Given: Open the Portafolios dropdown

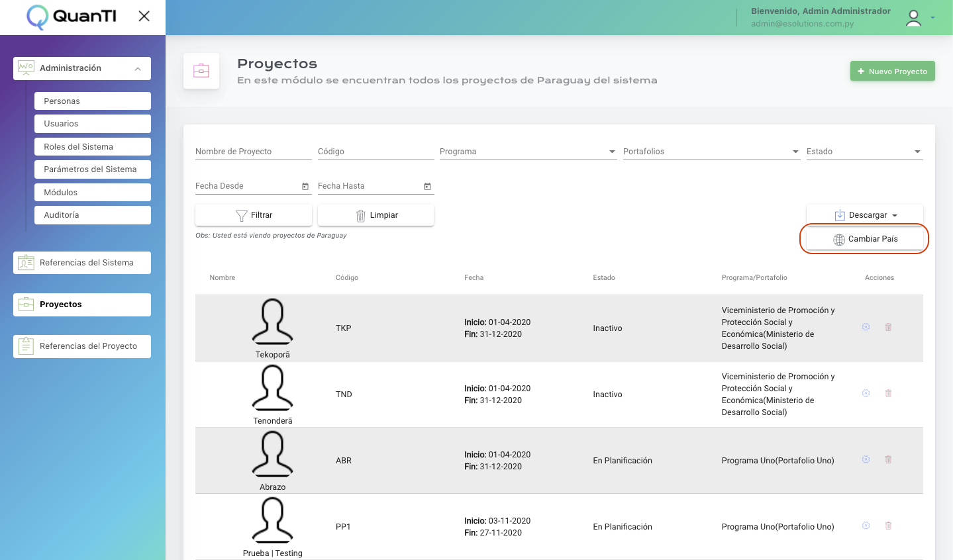Looking at the screenshot, I should [712, 152].
